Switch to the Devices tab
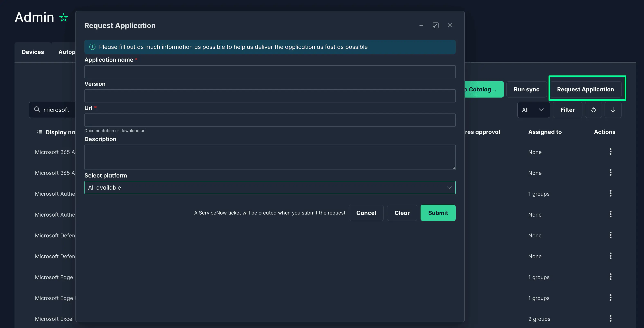644x328 pixels. (33, 52)
